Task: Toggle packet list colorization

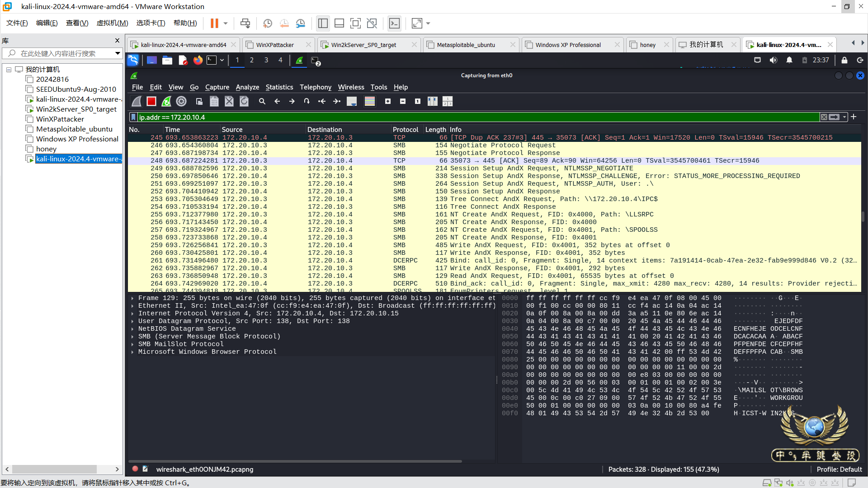Action: 370,102
